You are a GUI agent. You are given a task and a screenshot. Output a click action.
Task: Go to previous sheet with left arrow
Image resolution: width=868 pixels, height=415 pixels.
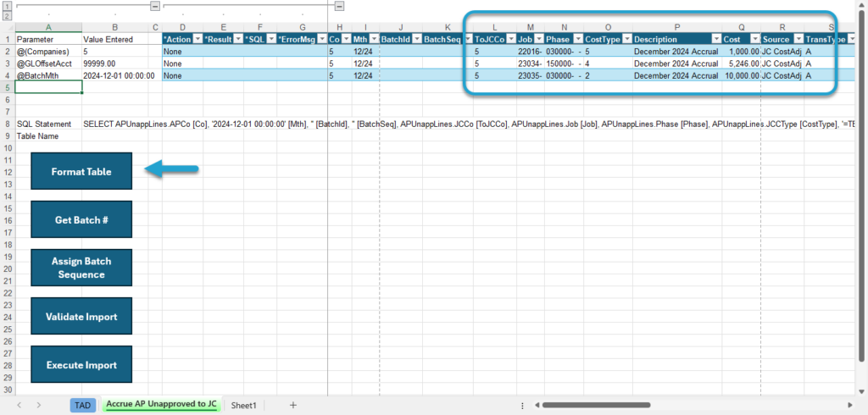[x=19, y=405]
